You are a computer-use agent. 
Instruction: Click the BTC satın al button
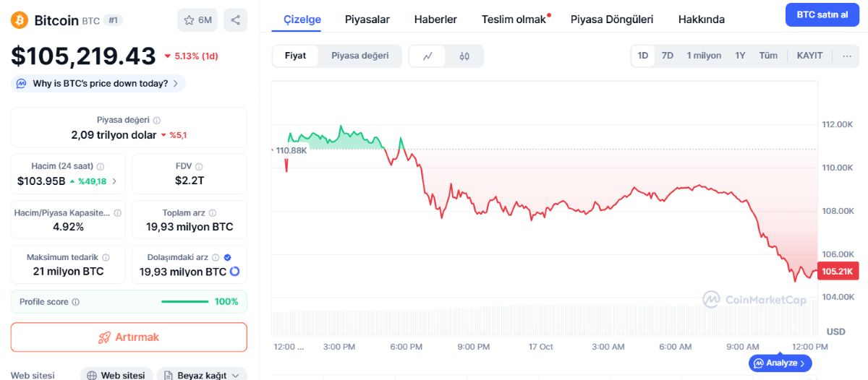tap(822, 14)
